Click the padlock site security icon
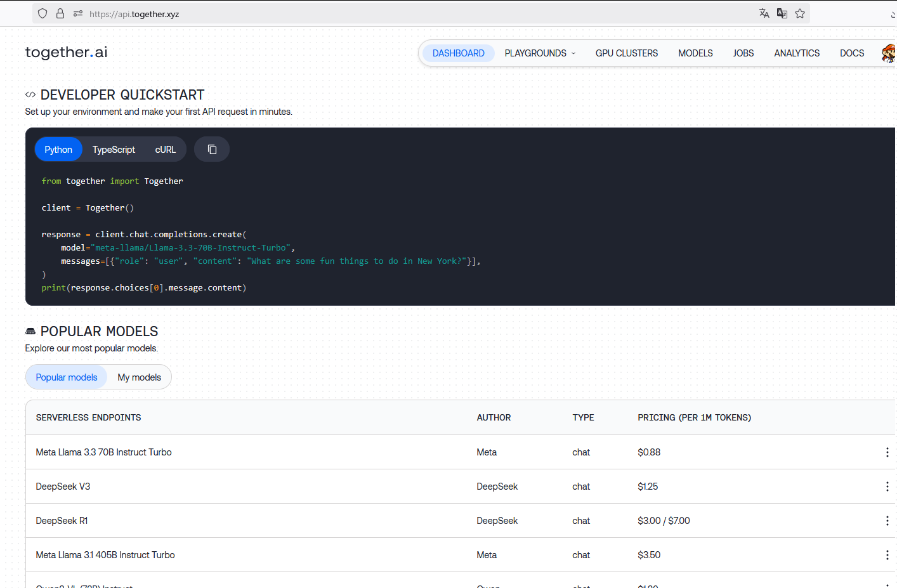897x588 pixels. point(60,13)
